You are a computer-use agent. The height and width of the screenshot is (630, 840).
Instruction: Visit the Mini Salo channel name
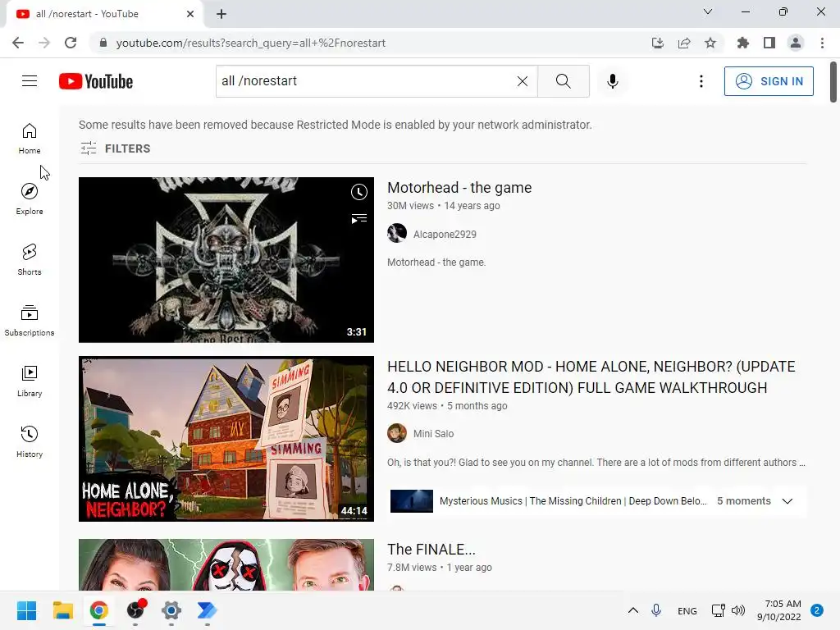point(433,433)
